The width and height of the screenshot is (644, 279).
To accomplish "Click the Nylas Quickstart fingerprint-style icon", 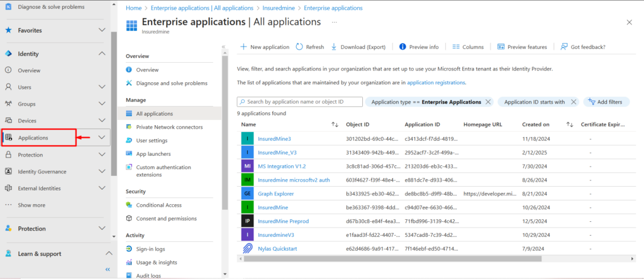I will pos(247,249).
